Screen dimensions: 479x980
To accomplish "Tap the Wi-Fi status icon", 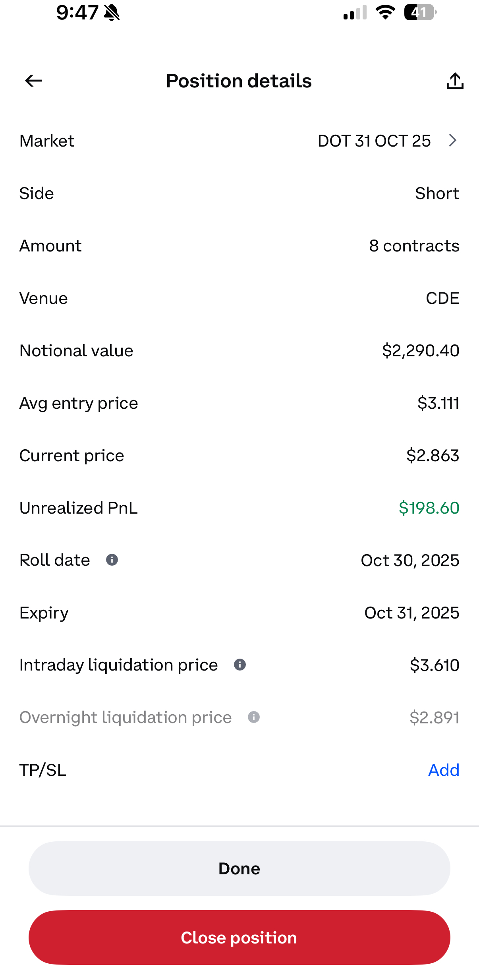I will coord(385,12).
